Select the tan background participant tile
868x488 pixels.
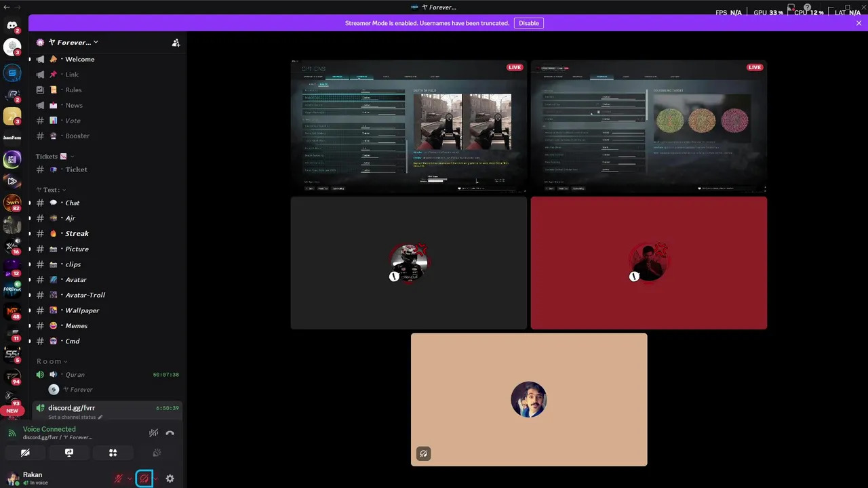point(529,399)
